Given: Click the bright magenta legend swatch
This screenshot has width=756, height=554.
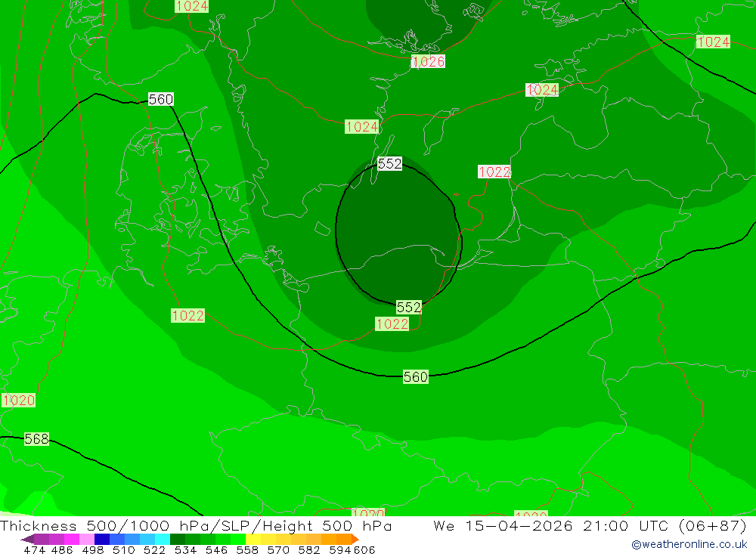Looking at the screenshot, I should pyautogui.click(x=72, y=539).
